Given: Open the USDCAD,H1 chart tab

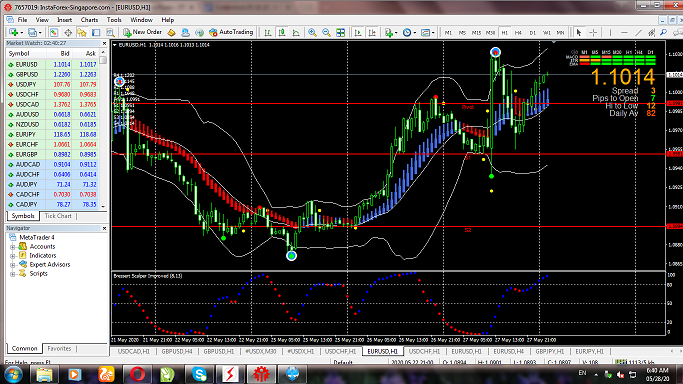Looking at the screenshot, I should coord(134,351).
